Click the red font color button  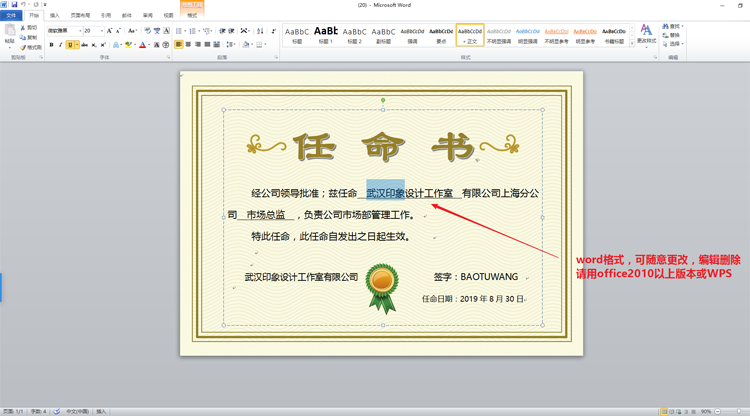click(142, 45)
